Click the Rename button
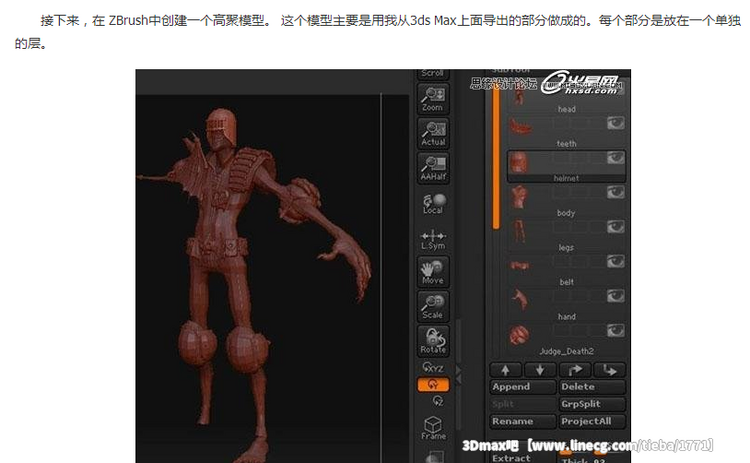750x463 pixels. (x=523, y=421)
